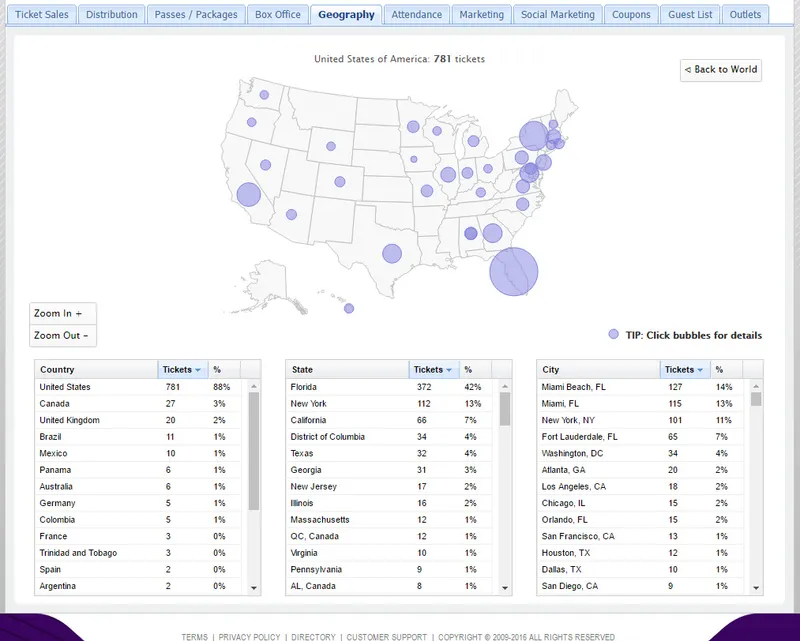
Task: Click the New York bubble on map
Action: [534, 136]
